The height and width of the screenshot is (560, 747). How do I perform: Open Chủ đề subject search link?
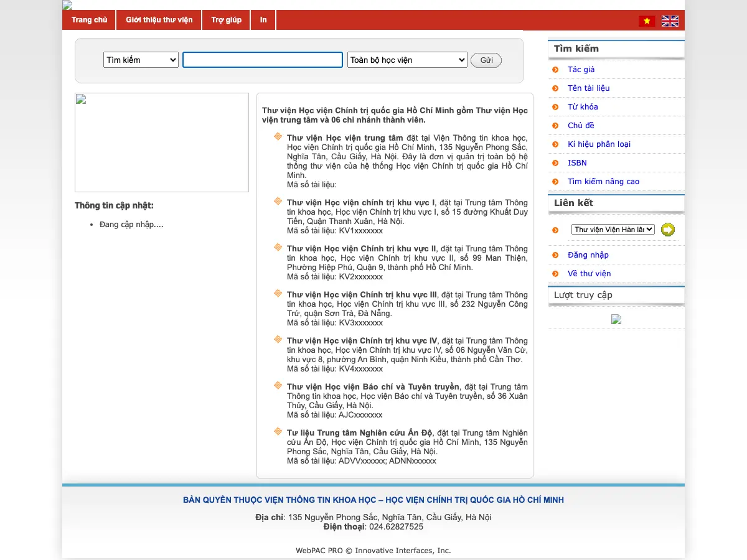pyautogui.click(x=581, y=126)
